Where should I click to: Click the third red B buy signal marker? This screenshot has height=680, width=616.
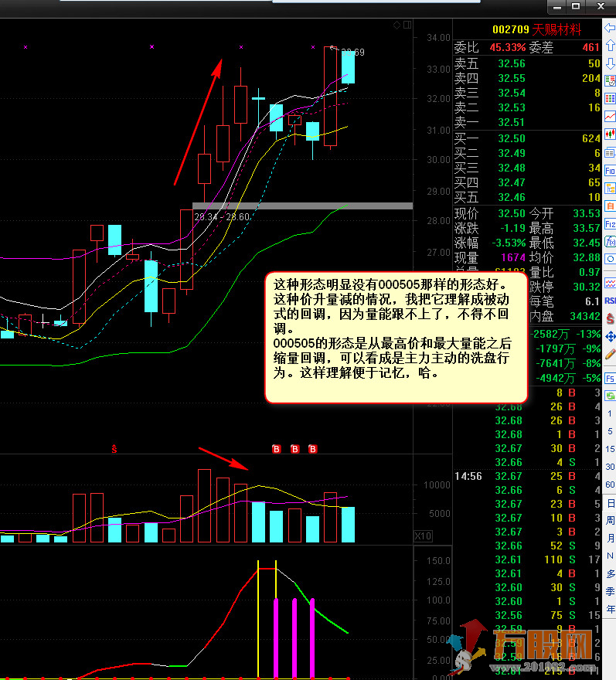click(x=312, y=449)
